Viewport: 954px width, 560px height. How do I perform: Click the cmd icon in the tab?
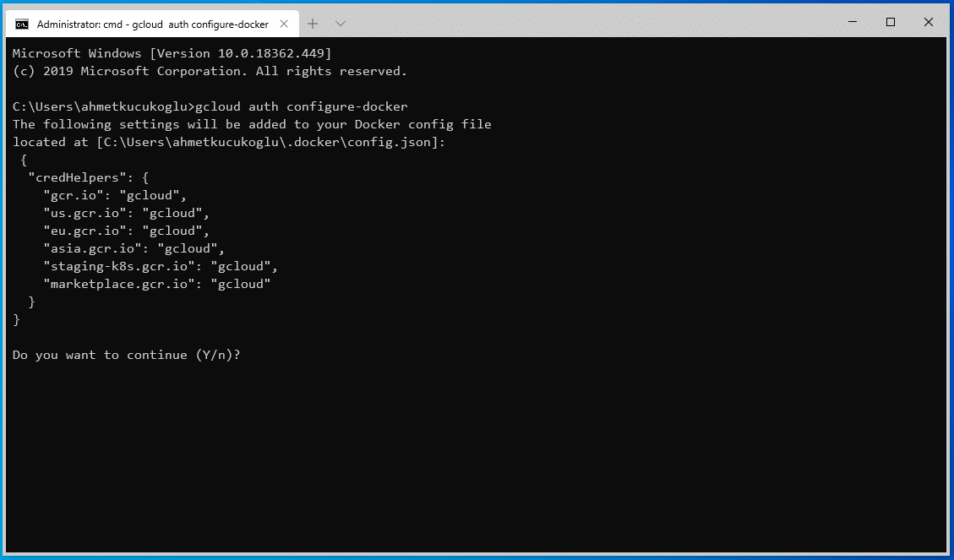tap(22, 24)
